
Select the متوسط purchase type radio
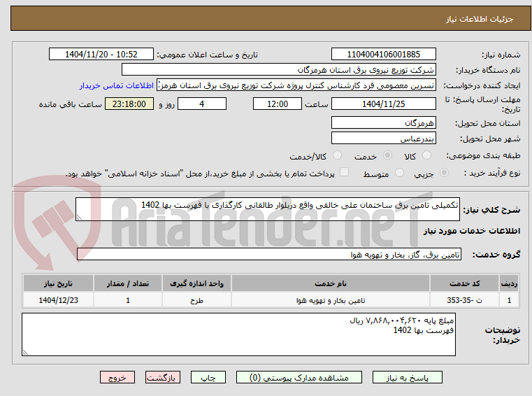[400, 173]
